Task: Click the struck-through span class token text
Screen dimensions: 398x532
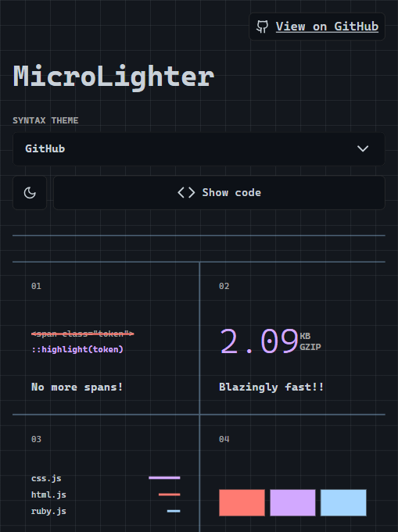Action: tap(83, 334)
